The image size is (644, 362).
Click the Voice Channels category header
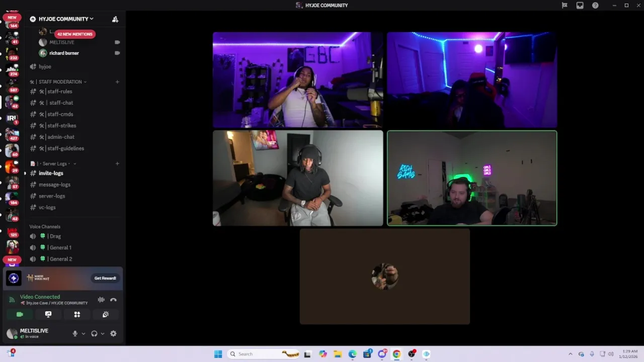45,227
